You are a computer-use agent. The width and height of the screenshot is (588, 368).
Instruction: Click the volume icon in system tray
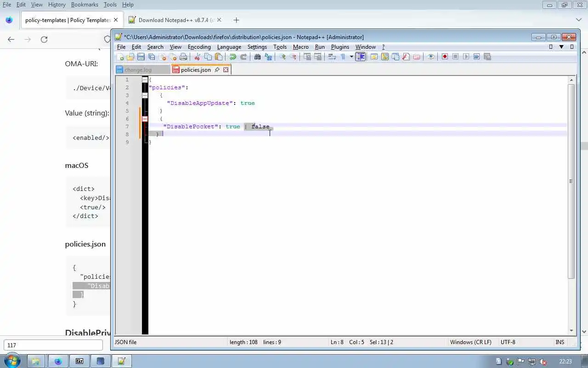543,362
